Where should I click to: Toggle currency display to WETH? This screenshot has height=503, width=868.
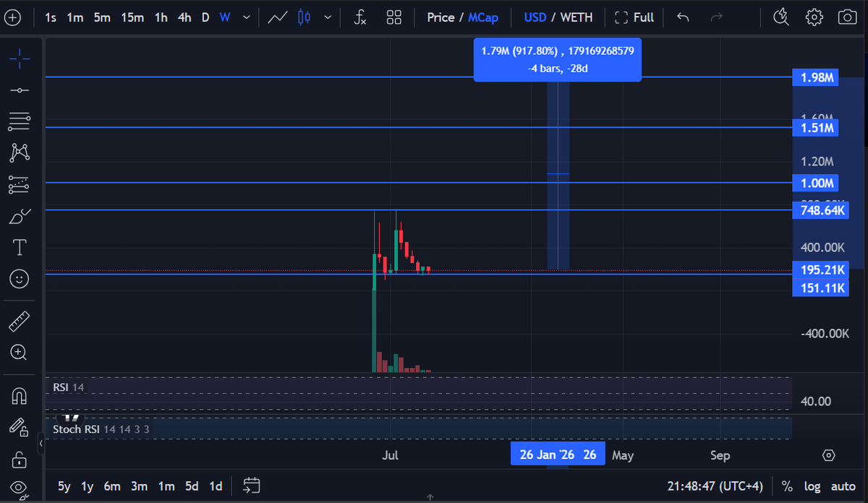point(576,17)
